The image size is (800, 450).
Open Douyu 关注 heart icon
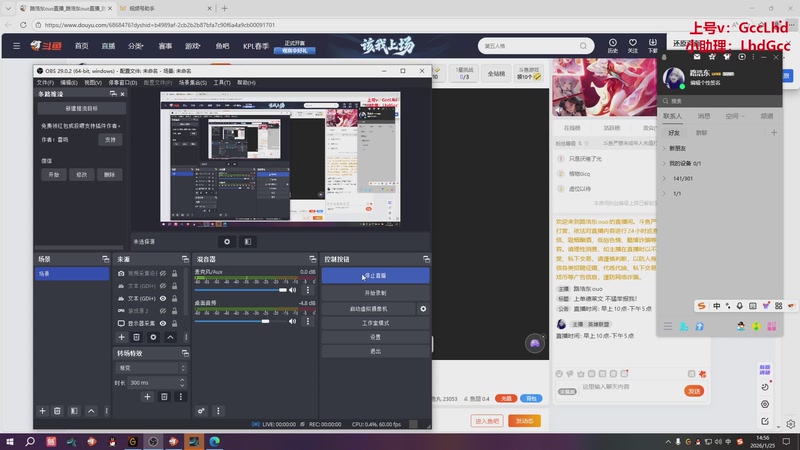pyautogui.click(x=633, y=45)
